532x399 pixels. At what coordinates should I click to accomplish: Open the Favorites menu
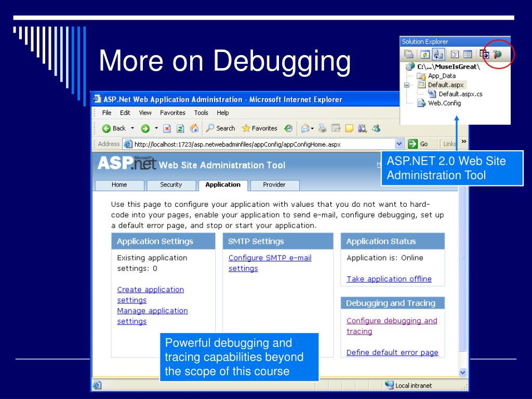click(172, 113)
